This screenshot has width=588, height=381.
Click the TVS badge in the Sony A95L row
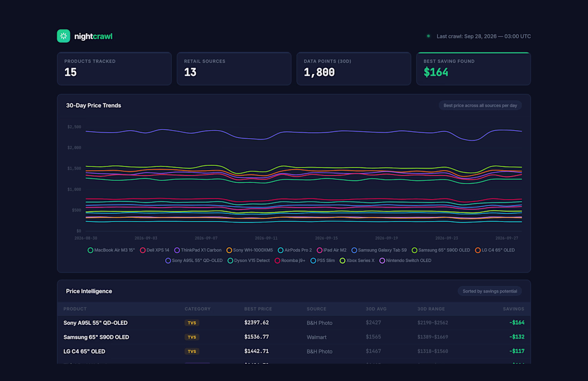[191, 323]
